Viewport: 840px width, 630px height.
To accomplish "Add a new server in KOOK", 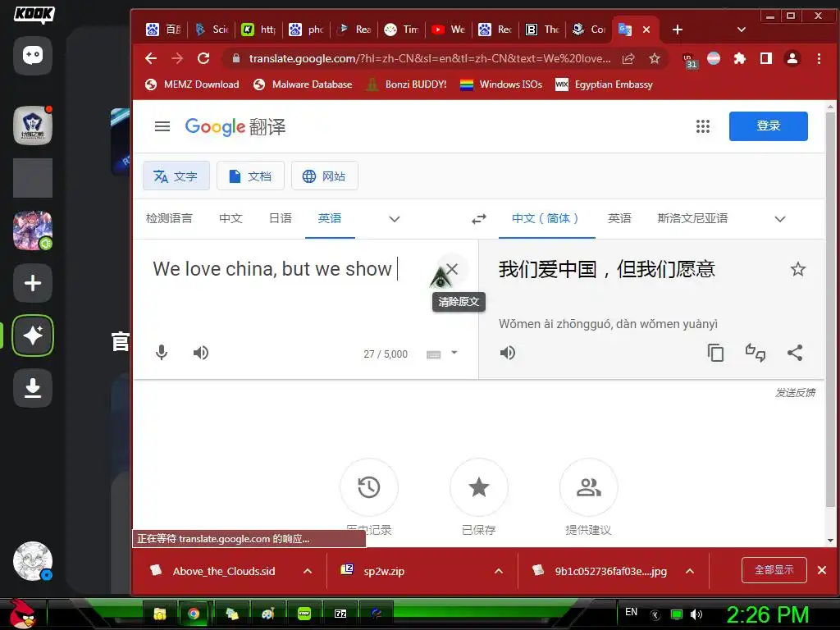I will [33, 283].
